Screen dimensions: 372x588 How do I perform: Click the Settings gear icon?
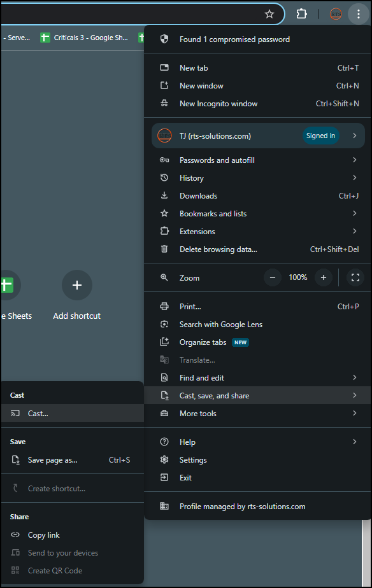point(164,459)
